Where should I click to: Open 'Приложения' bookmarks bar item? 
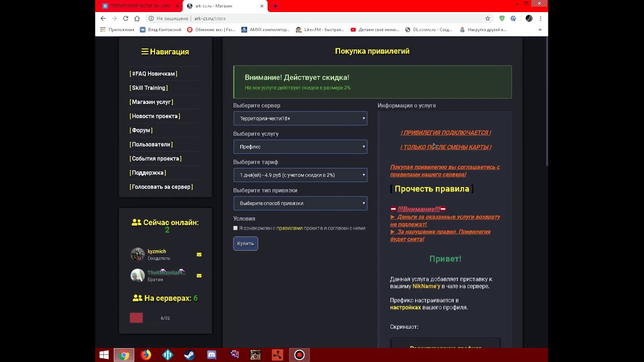tap(117, 30)
